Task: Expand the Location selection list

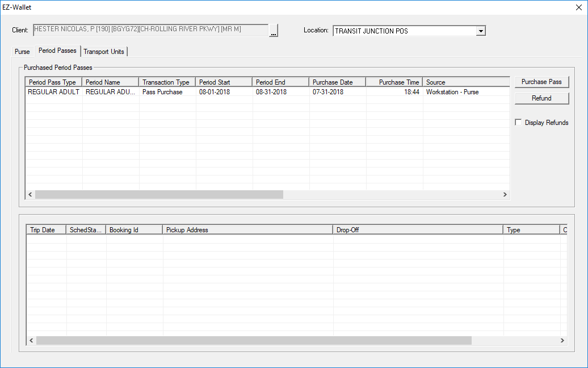Action: [481, 31]
